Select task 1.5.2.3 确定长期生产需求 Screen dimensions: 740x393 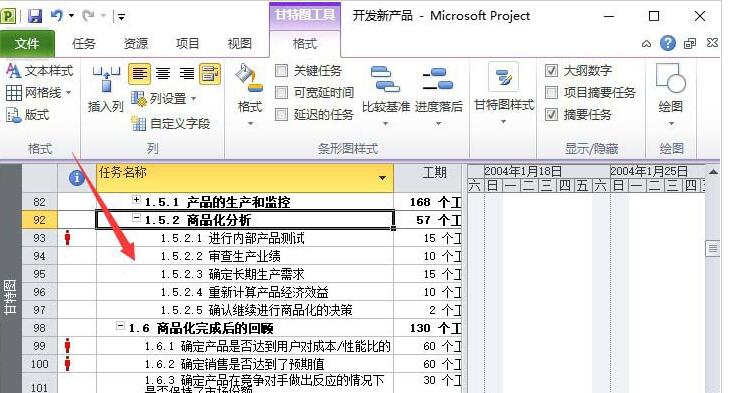tap(232, 274)
